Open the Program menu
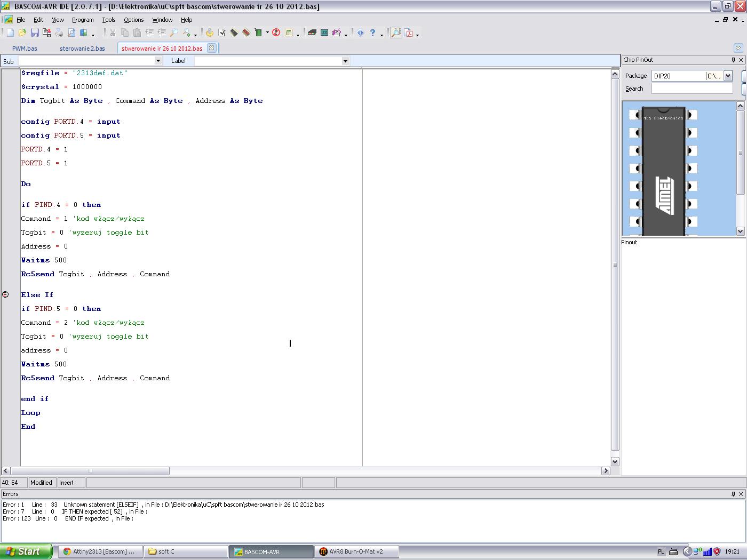 point(83,20)
